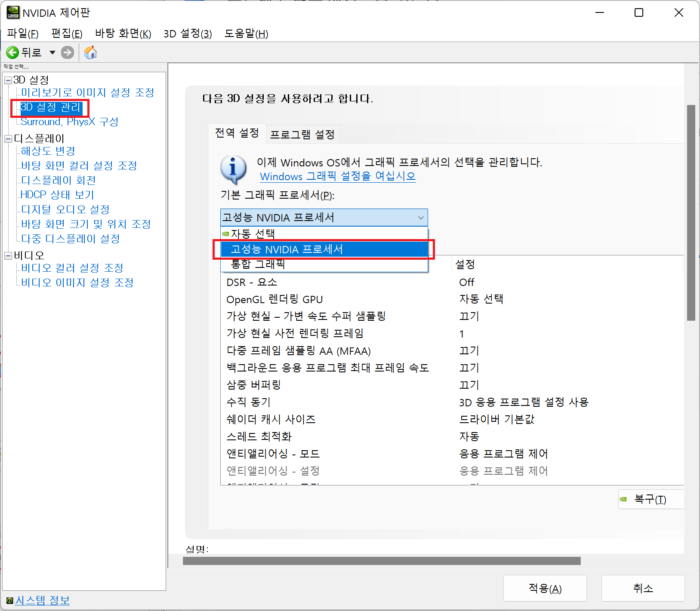Viewport: 700px width, 611px height.
Task: Switch to 프로그램 설정 tab
Action: 302,135
